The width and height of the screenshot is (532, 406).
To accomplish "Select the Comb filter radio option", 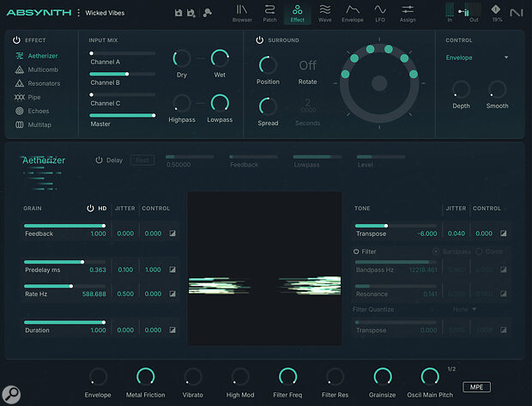I will pyautogui.click(x=479, y=251).
